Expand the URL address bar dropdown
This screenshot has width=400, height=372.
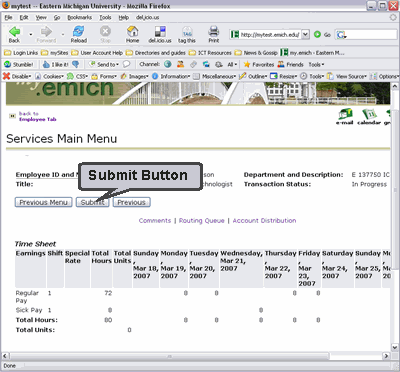(305, 34)
